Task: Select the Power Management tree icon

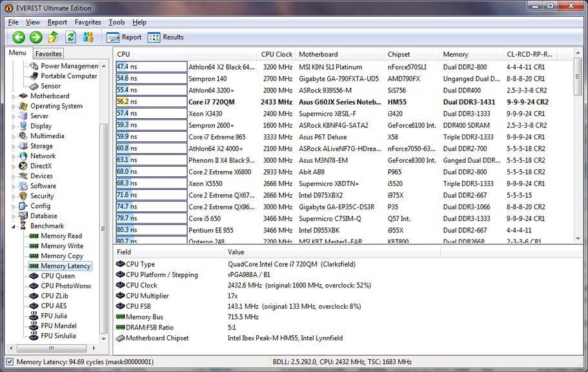Action: [x=34, y=66]
